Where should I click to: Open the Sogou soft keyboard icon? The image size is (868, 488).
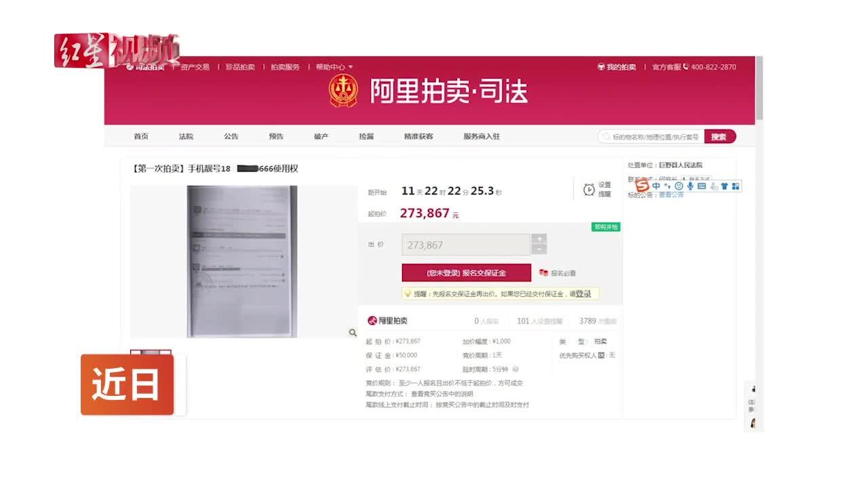coord(703,185)
